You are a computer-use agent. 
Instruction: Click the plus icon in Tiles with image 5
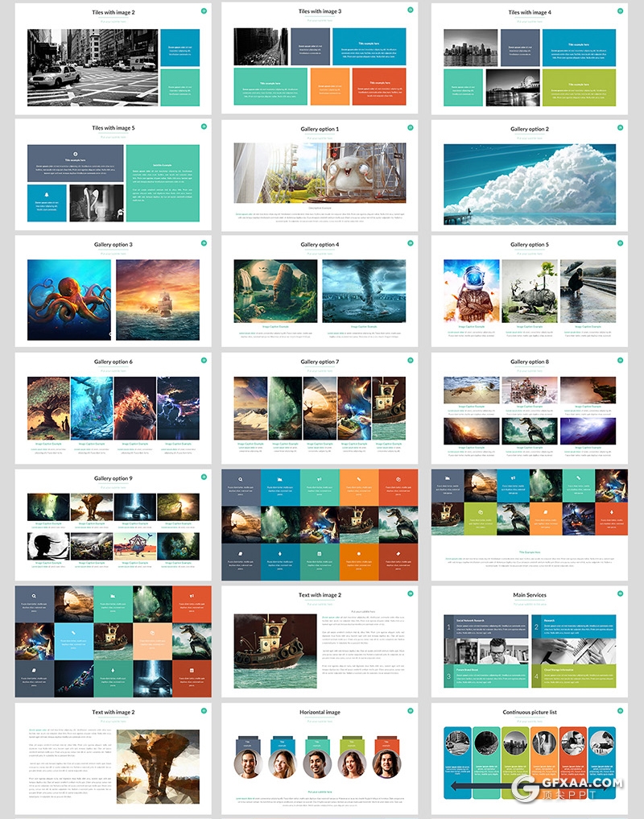click(75, 153)
